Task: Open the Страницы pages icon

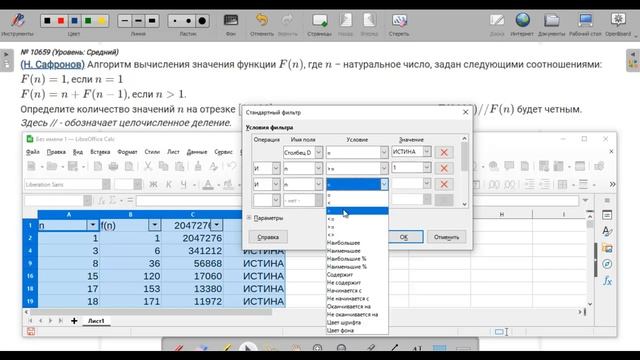Action: (x=320, y=20)
